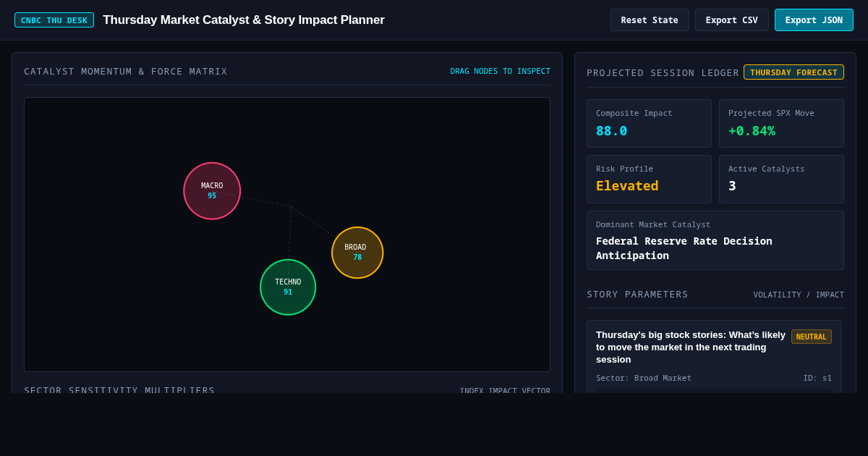Click the ID: s1 label

(x=817, y=378)
